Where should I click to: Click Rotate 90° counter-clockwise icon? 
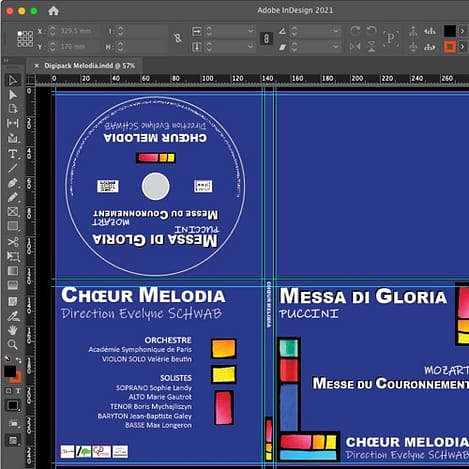(x=371, y=31)
